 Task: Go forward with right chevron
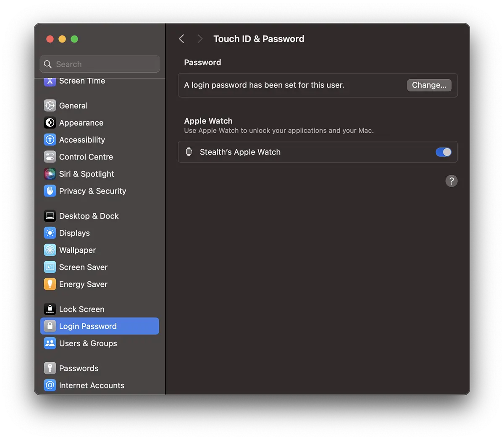200,39
